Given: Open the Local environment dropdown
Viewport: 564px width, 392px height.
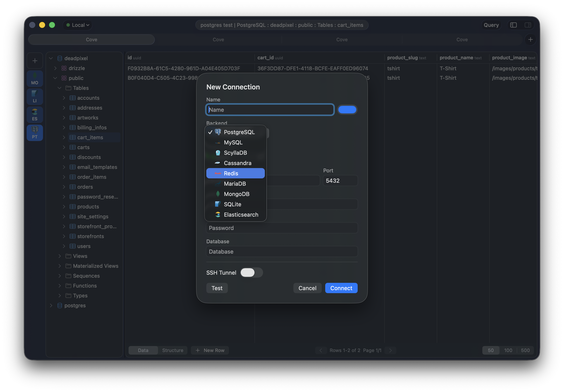Looking at the screenshot, I should click(77, 25).
